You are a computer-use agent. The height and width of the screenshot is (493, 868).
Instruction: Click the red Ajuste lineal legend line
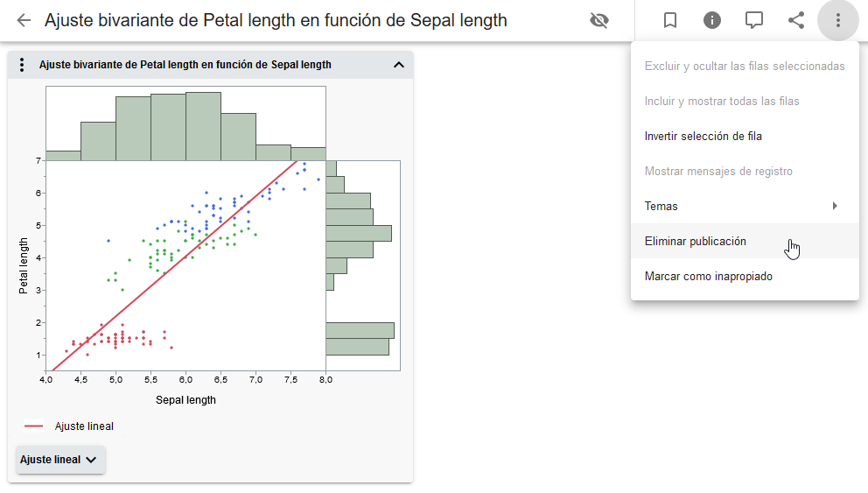pos(33,426)
